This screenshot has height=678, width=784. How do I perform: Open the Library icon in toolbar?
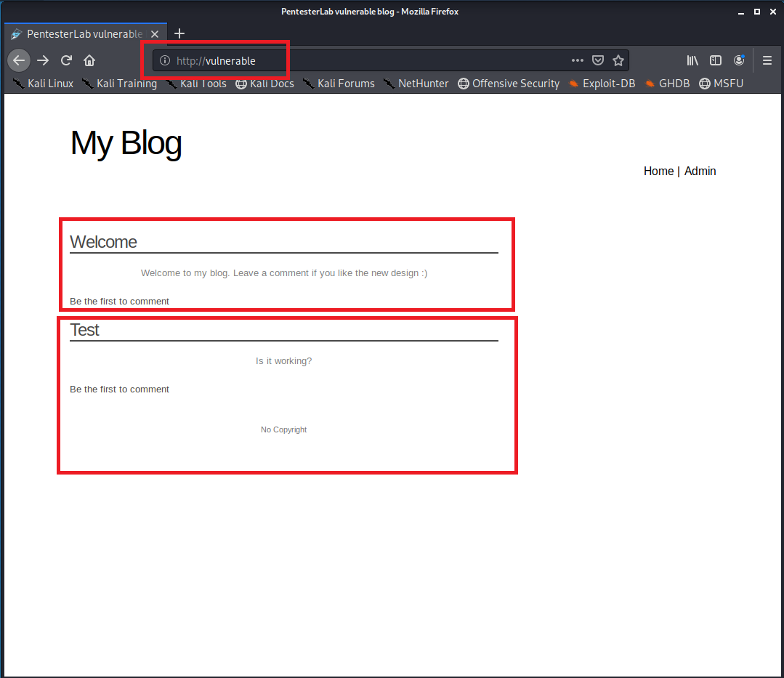(x=692, y=61)
